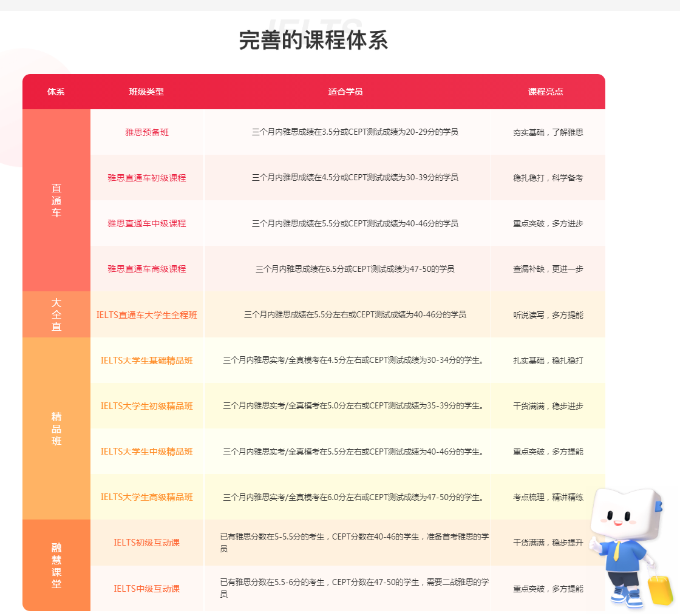Screen dimensions: 680x616
Task: Open the 雅思直通车中级课程 link
Action: [147, 223]
